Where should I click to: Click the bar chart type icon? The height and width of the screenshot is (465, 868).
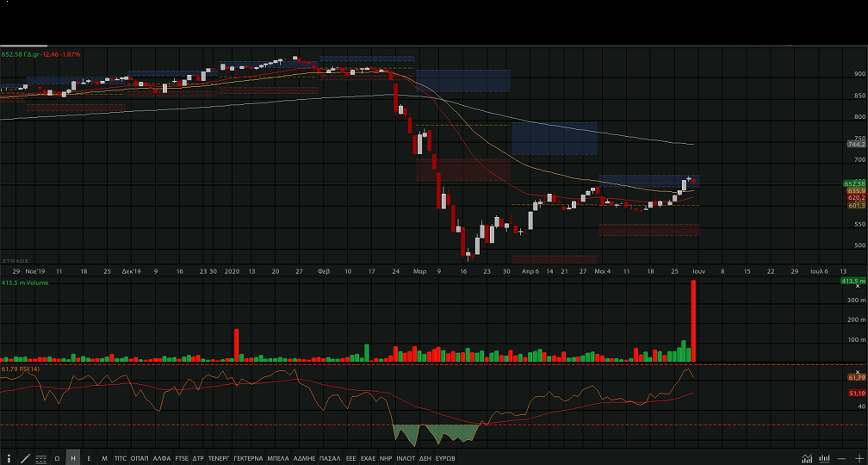click(825, 458)
